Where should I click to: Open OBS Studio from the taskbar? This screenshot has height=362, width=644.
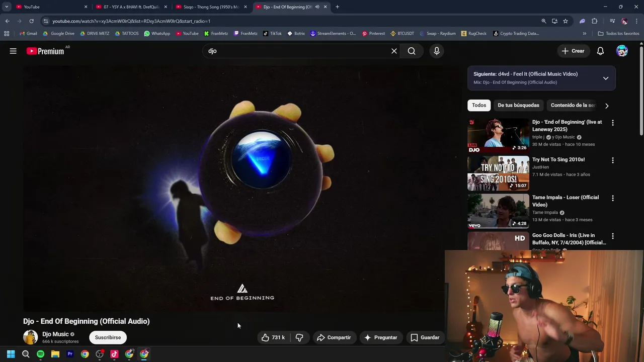point(100,354)
